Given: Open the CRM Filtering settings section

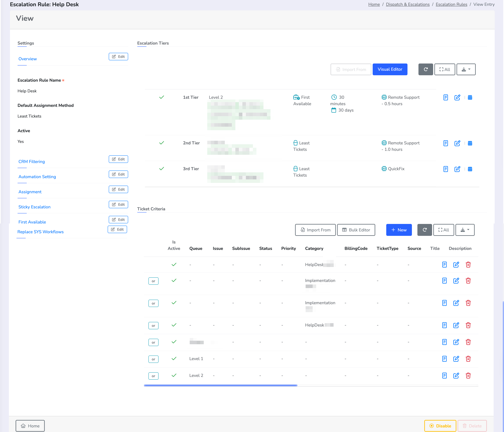Looking at the screenshot, I should (32, 162).
